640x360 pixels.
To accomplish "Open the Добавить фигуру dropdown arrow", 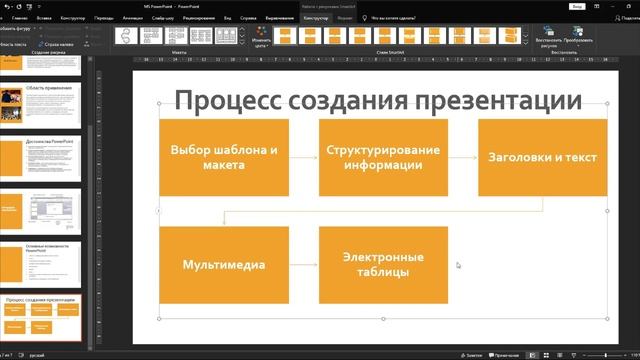I will click(35, 29).
